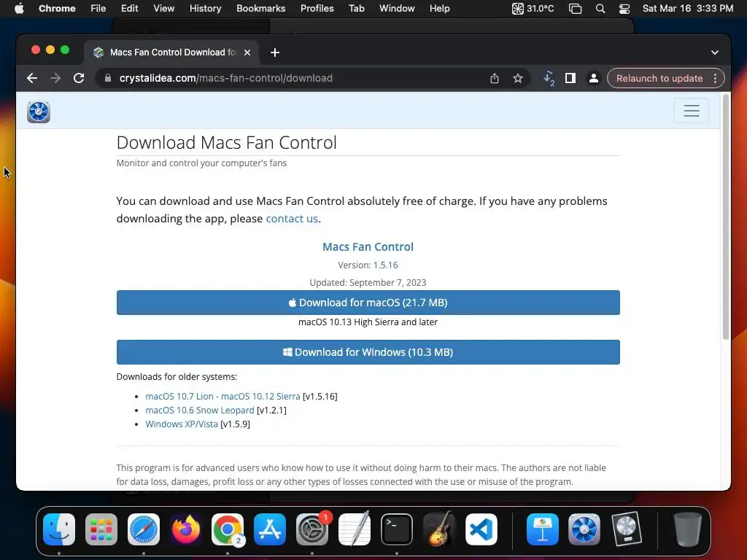Open the Trash in the Dock

[687, 529]
